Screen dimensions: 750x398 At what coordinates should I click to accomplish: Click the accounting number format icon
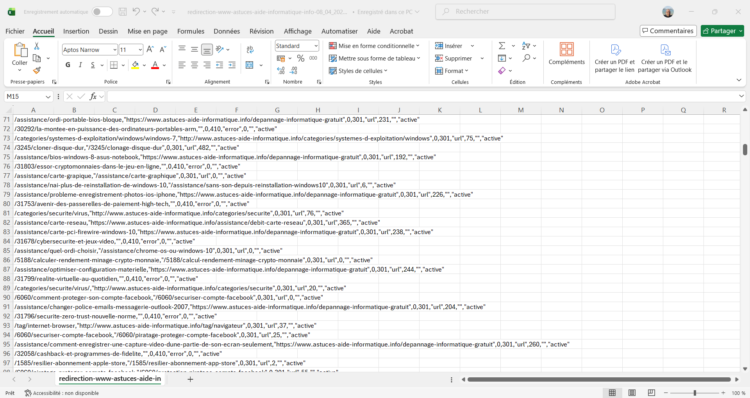click(x=281, y=58)
